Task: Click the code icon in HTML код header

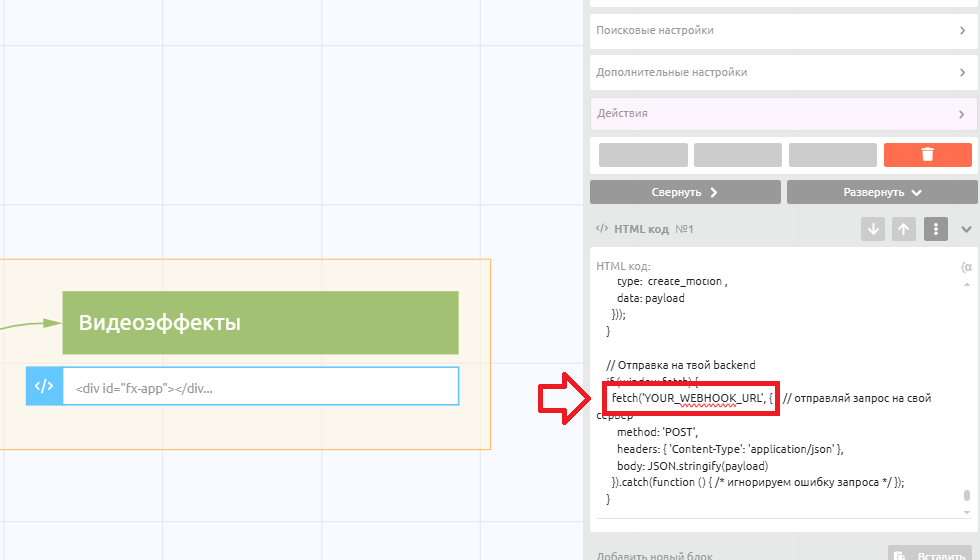Action: pos(602,229)
